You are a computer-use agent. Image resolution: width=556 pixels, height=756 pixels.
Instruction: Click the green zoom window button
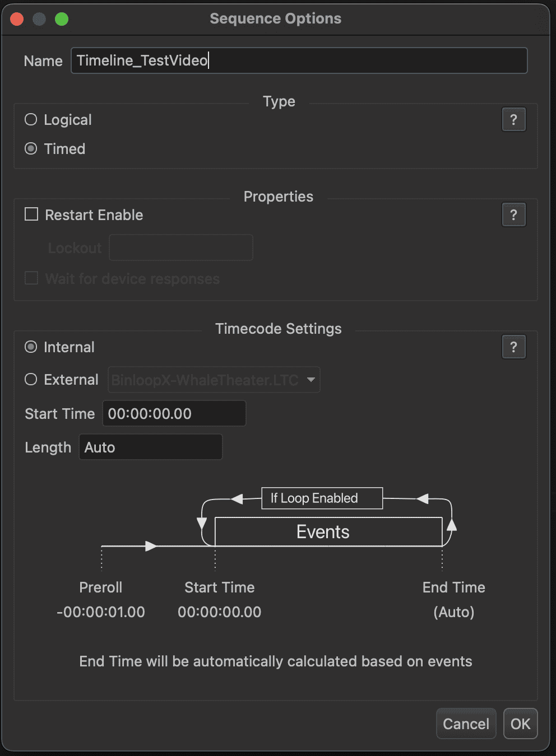[62, 19]
